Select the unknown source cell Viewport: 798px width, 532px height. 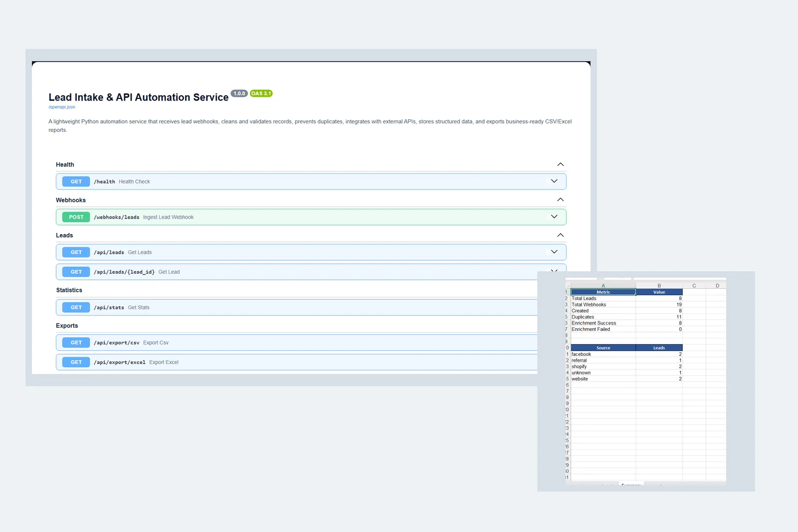603,373
